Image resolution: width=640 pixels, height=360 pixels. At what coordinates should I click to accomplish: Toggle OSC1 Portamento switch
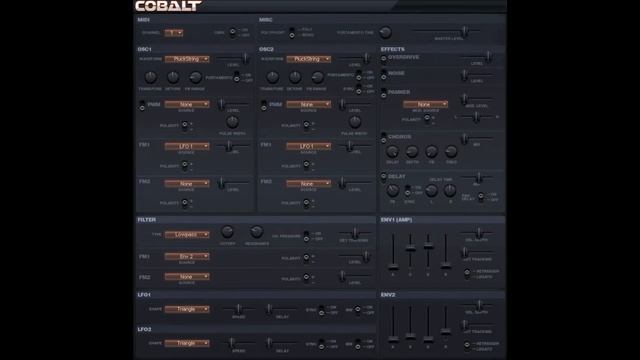click(x=237, y=77)
